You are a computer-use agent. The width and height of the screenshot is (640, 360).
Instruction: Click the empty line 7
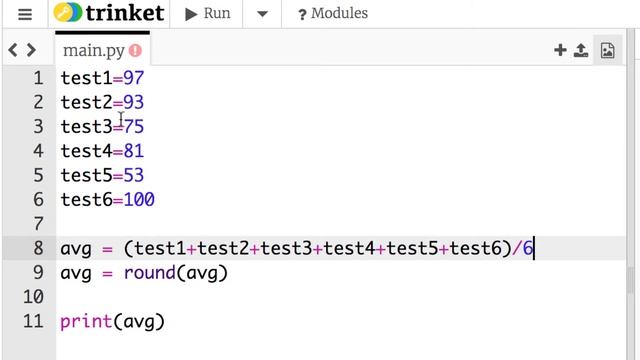tap(340, 224)
